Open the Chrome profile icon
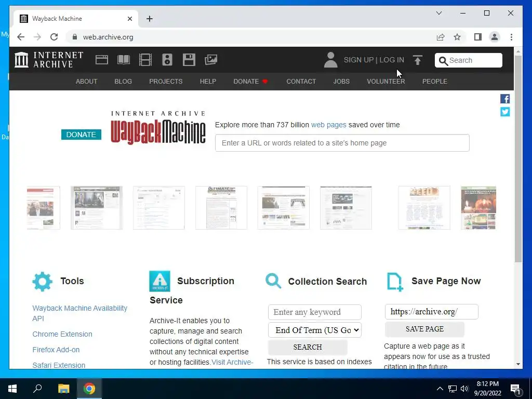This screenshot has width=532, height=399. coord(495,37)
